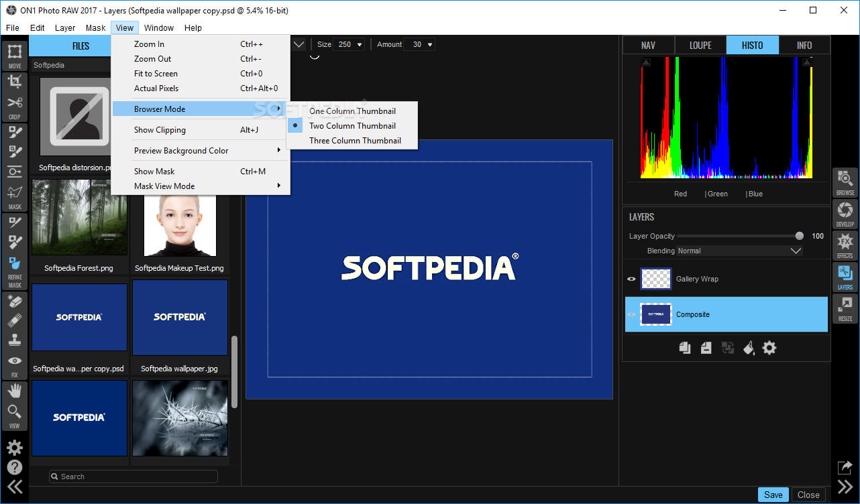Switch to the NAV tab
The width and height of the screenshot is (860, 504).
648,46
